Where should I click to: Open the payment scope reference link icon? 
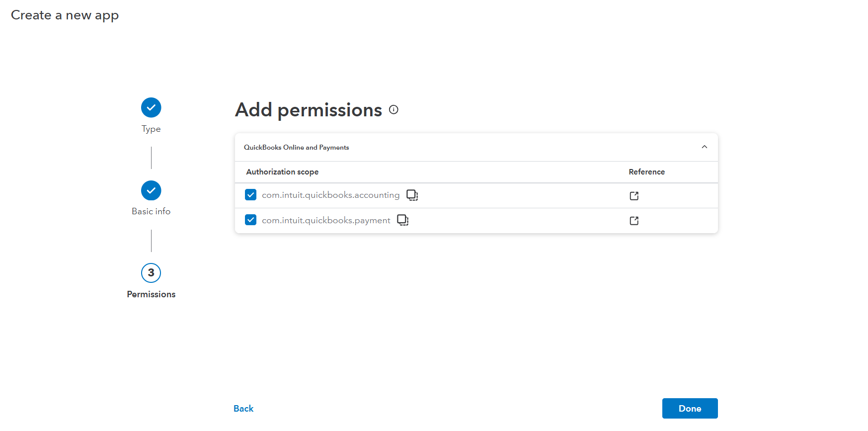[634, 221]
